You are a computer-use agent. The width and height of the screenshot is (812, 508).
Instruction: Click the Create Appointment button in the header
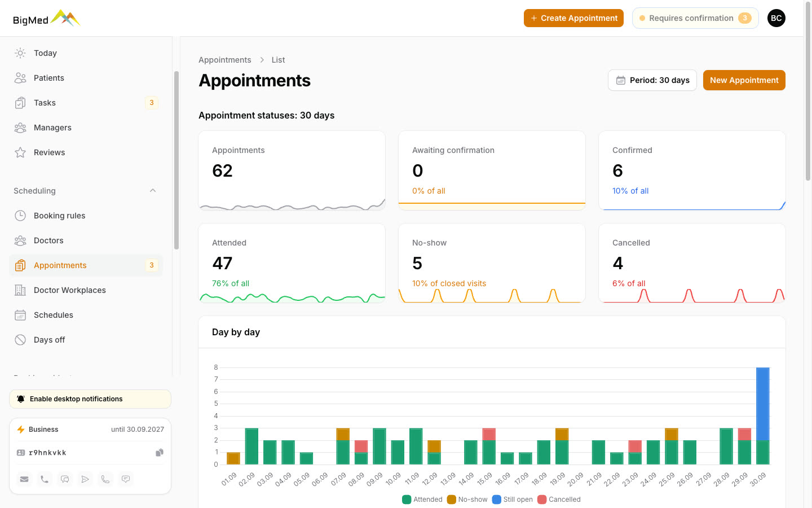[573, 18]
